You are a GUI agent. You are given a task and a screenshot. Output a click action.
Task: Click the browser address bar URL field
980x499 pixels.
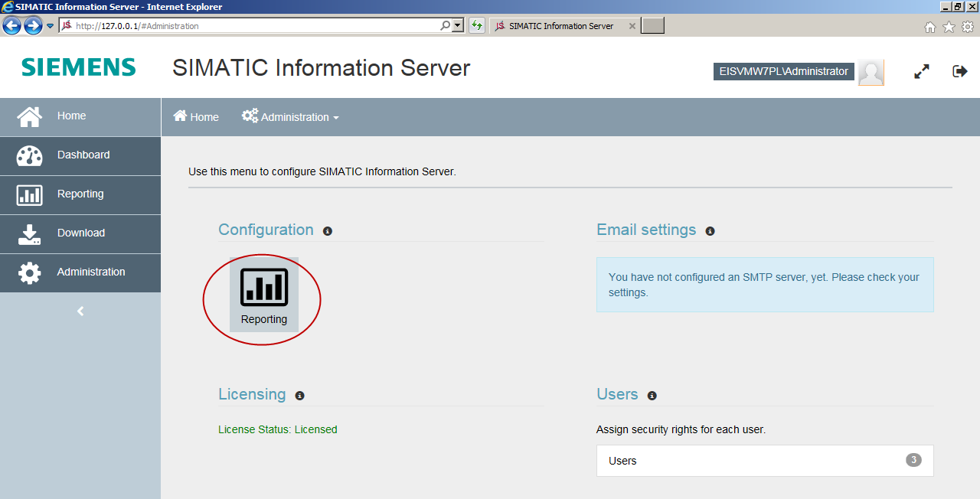coord(253,26)
